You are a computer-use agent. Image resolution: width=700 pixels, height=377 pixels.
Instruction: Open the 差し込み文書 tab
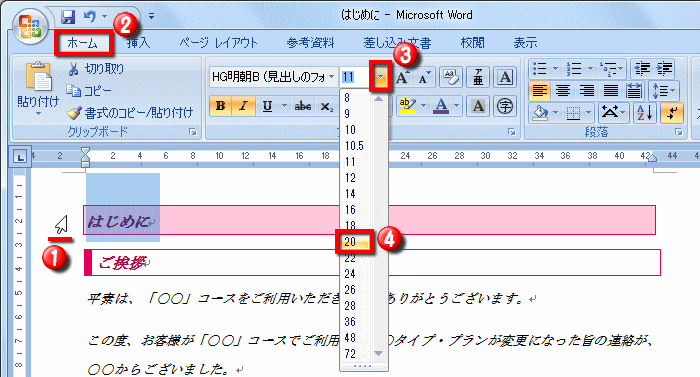397,43
